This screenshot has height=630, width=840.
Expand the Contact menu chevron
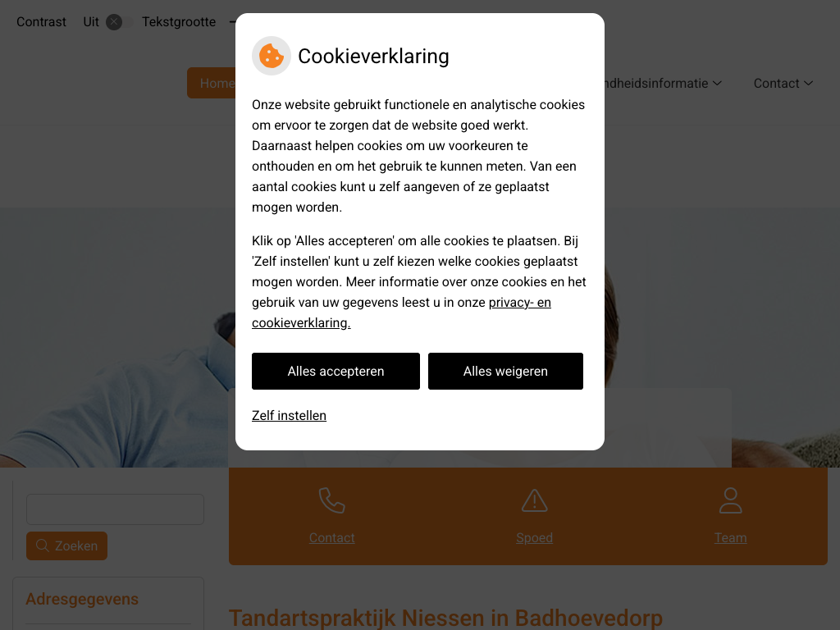point(808,83)
